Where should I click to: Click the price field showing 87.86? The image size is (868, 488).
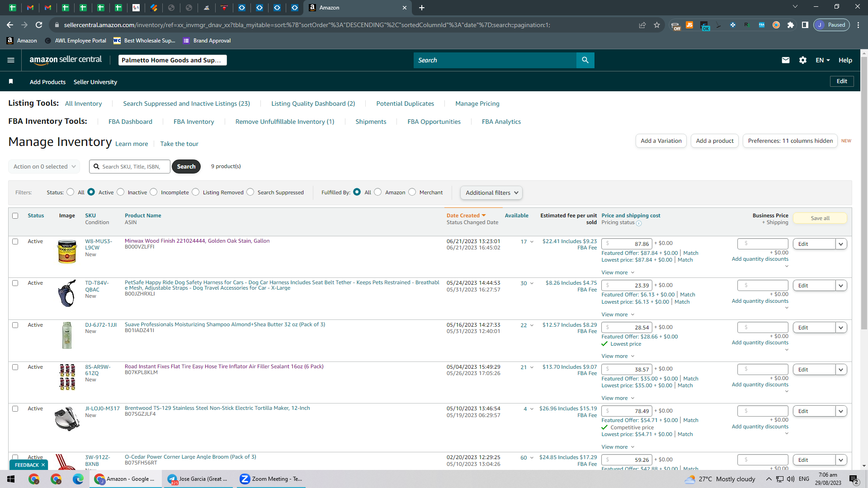click(627, 244)
